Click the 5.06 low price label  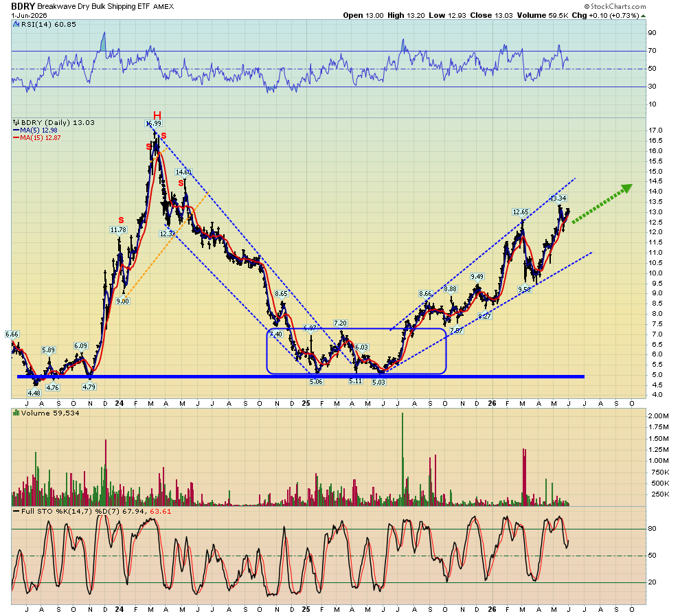pos(316,382)
